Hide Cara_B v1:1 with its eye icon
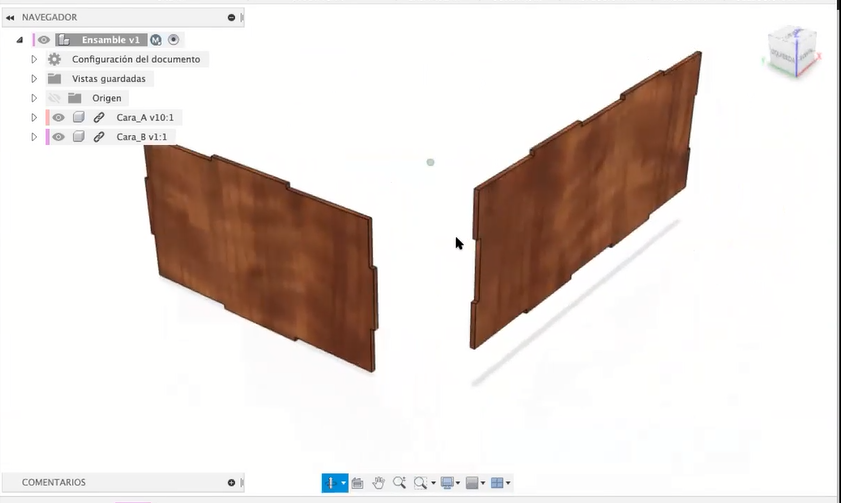 [58, 137]
